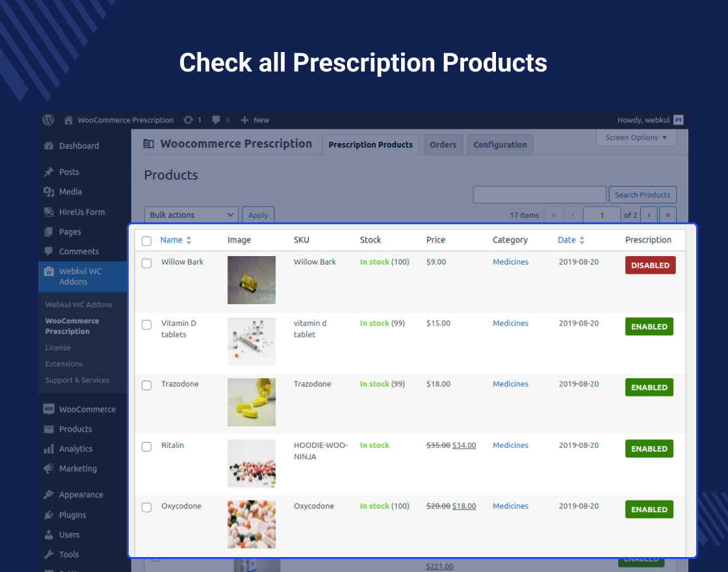The height and width of the screenshot is (572, 728).
Task: Disable prescription for Ritalin via its ENABLED toggle
Action: click(649, 448)
